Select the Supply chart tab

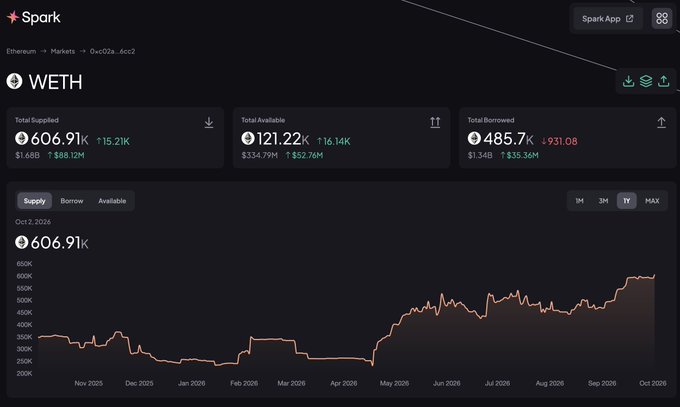click(x=34, y=201)
